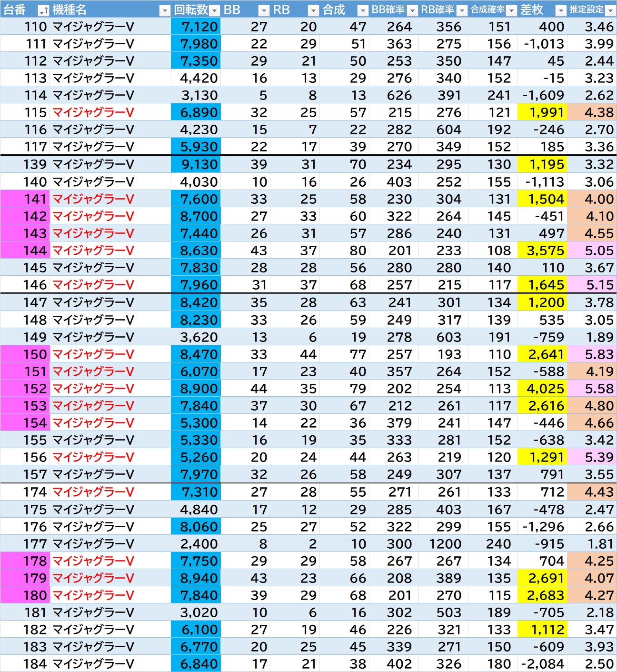Select machine name in row 184
Screen dimensions: 617x672
click(110, 664)
